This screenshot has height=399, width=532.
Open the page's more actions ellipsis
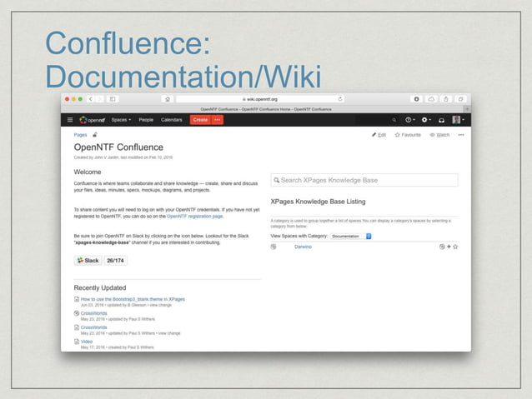[461, 135]
